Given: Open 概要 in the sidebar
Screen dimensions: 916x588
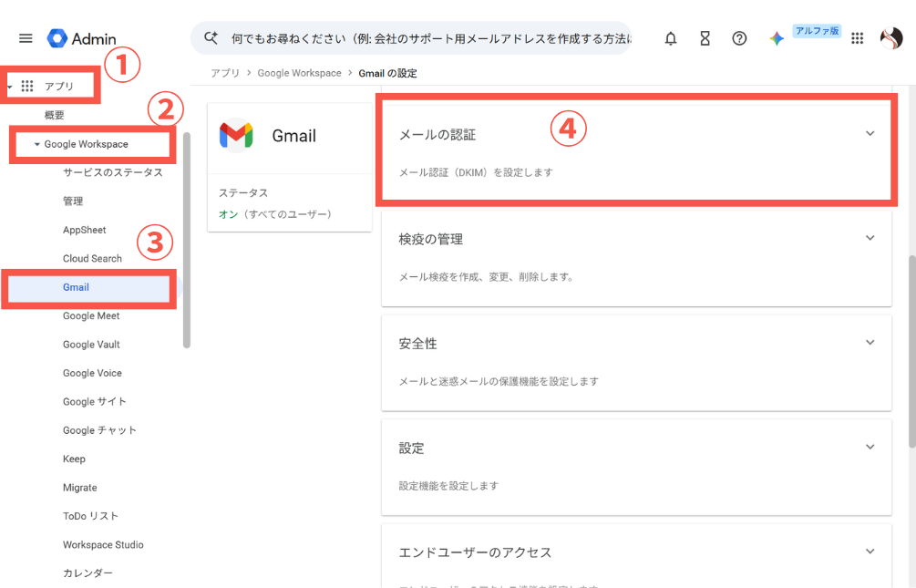Looking at the screenshot, I should coord(55,115).
